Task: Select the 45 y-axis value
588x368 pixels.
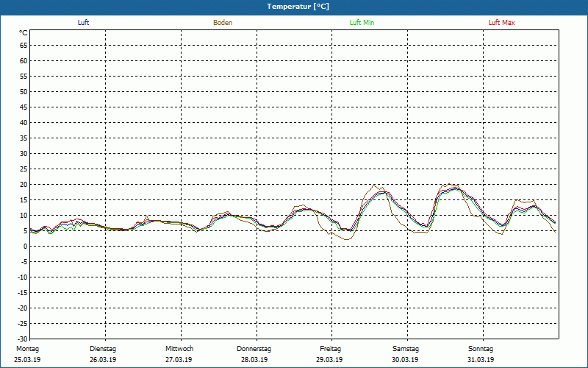Action: 24,107
